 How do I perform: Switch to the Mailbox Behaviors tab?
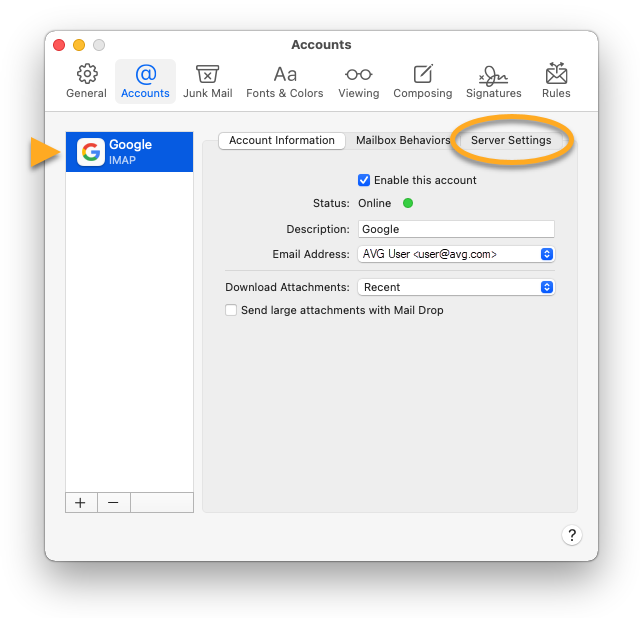click(403, 140)
